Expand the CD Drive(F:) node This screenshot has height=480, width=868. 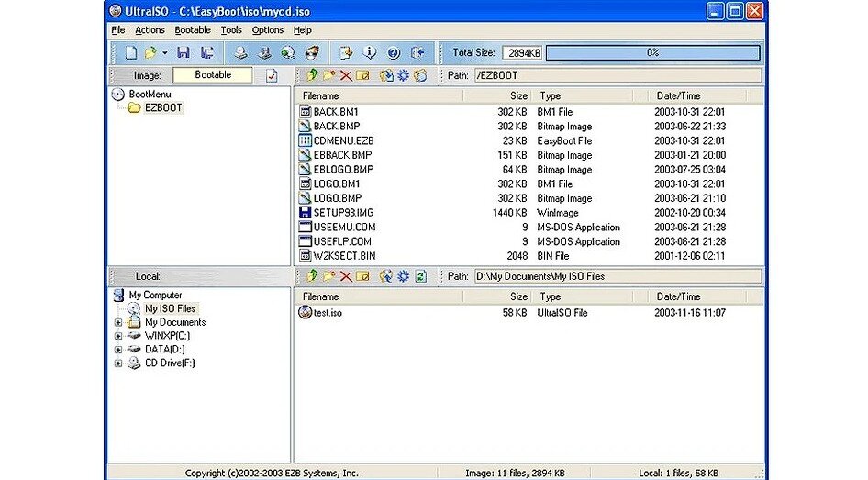click(x=118, y=363)
